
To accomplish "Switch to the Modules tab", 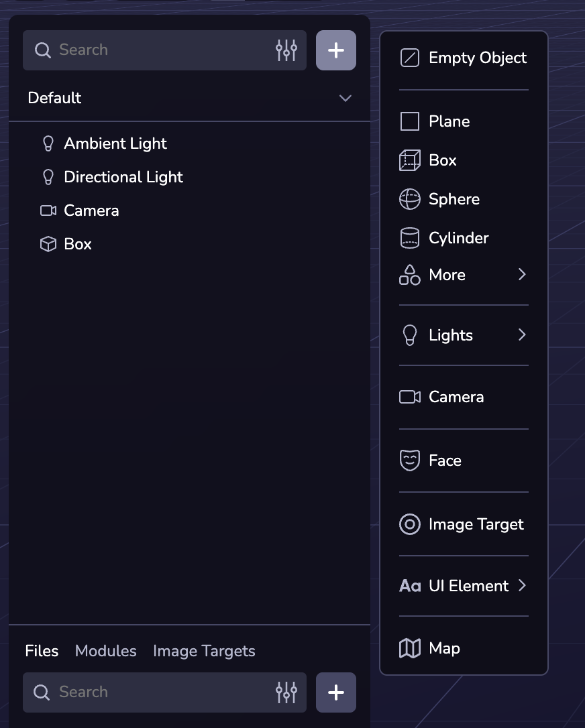I will pyautogui.click(x=105, y=651).
